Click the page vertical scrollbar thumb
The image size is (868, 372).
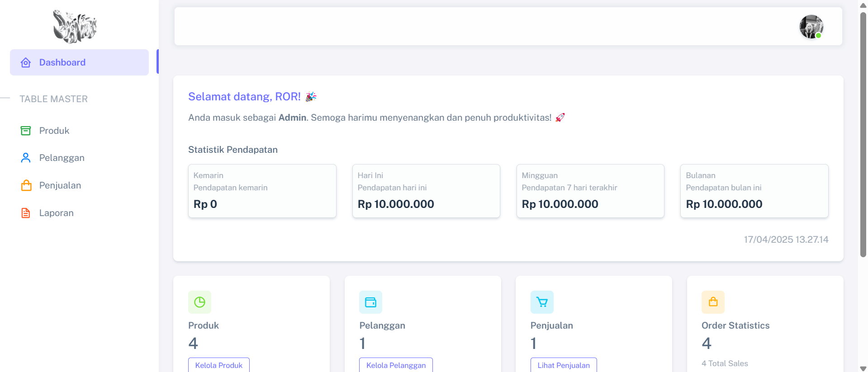click(863, 135)
